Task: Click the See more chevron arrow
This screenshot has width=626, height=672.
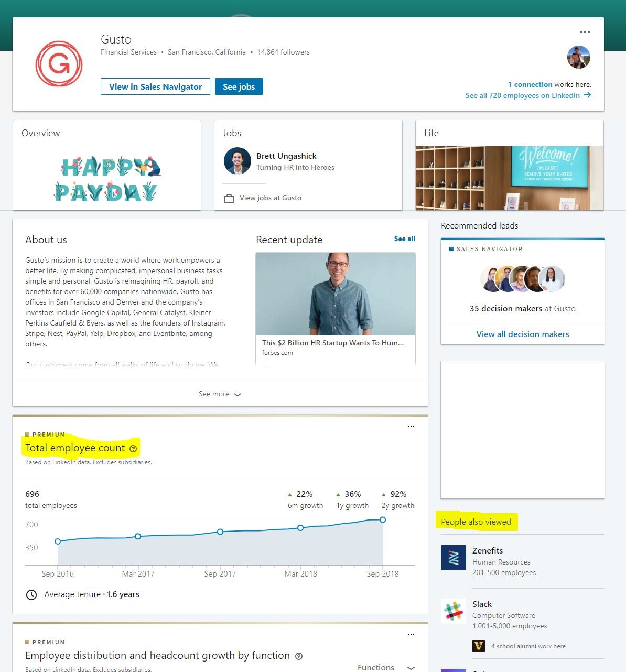Action: pos(238,395)
